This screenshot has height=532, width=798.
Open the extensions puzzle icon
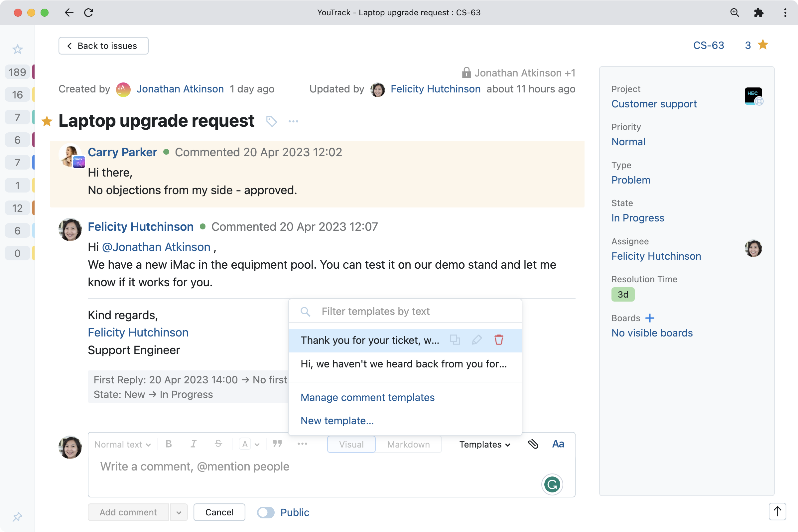pyautogui.click(x=758, y=13)
